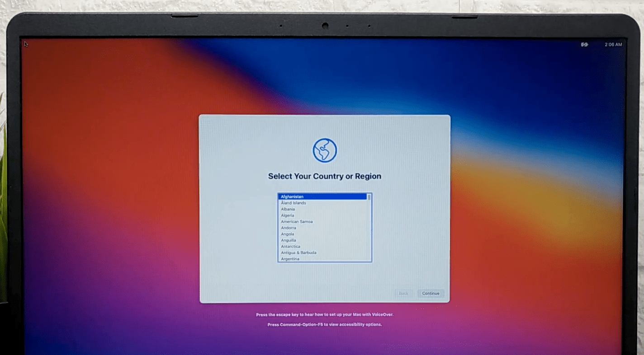
Task: Click the dimmed Back button
Action: coord(403,294)
